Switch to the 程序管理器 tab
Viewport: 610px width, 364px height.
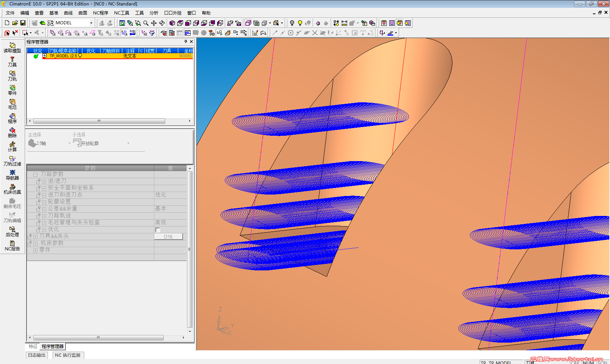(x=53, y=347)
